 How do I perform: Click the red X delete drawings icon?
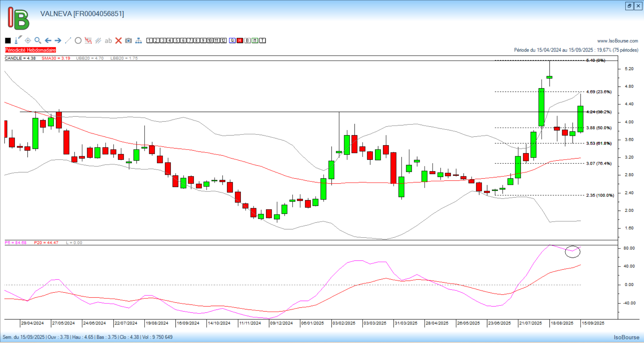[118, 41]
